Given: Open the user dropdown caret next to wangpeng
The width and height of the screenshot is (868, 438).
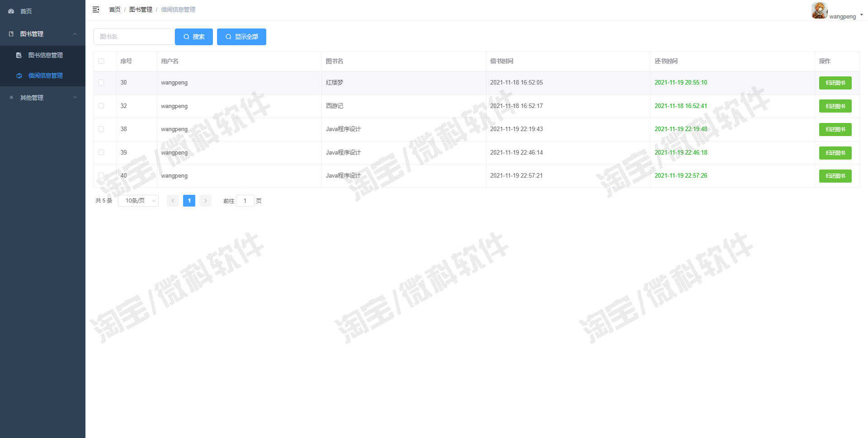Looking at the screenshot, I should 861,15.
